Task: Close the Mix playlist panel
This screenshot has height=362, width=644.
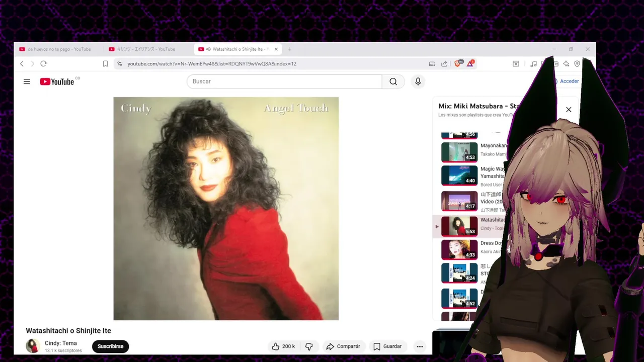Action: click(569, 110)
